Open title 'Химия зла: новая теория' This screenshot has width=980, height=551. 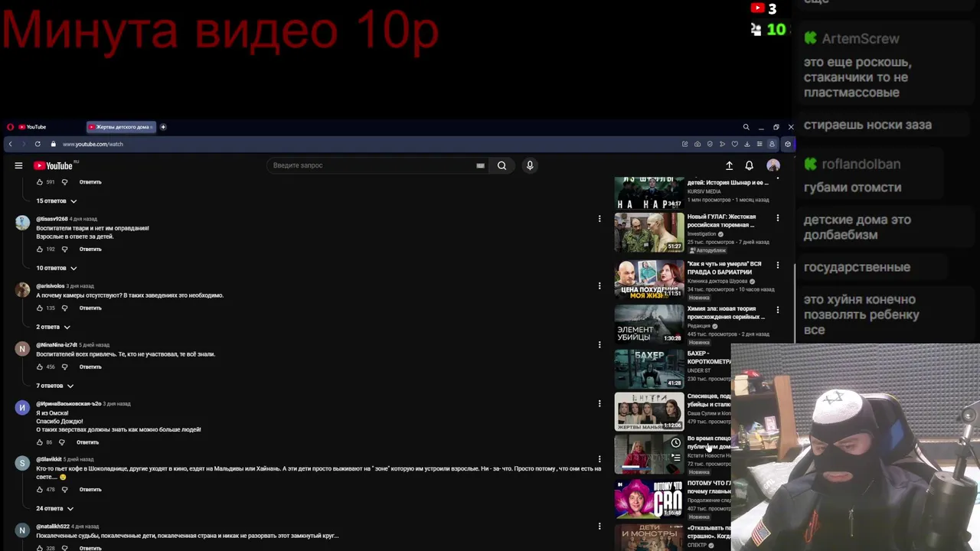coord(726,313)
